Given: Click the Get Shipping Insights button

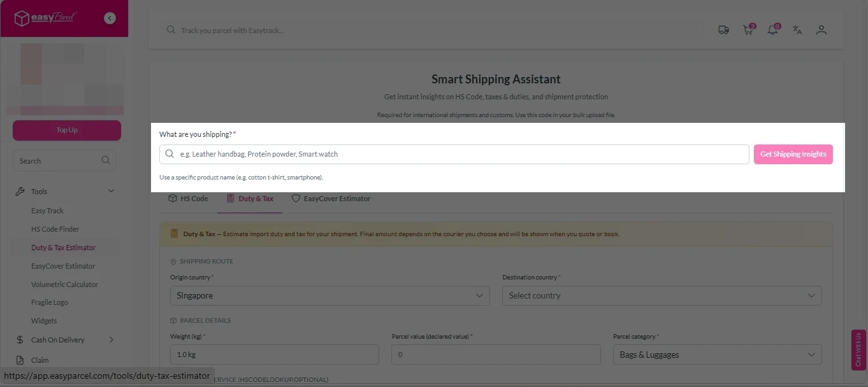Looking at the screenshot, I should [x=793, y=154].
